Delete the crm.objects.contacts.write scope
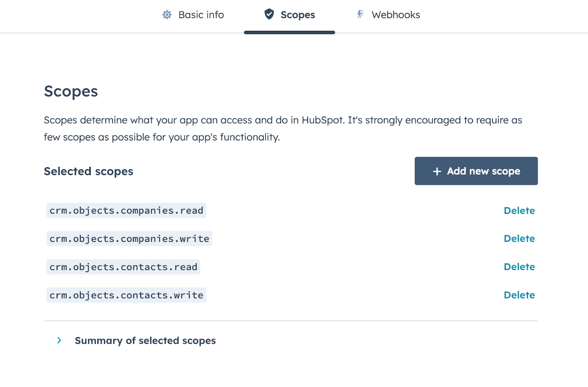The width and height of the screenshot is (588, 387). (519, 295)
